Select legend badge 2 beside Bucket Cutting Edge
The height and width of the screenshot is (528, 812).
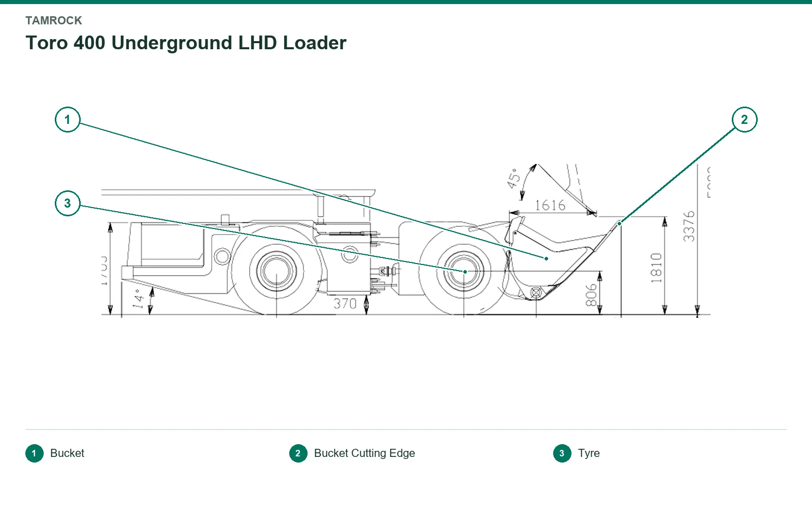point(298,453)
